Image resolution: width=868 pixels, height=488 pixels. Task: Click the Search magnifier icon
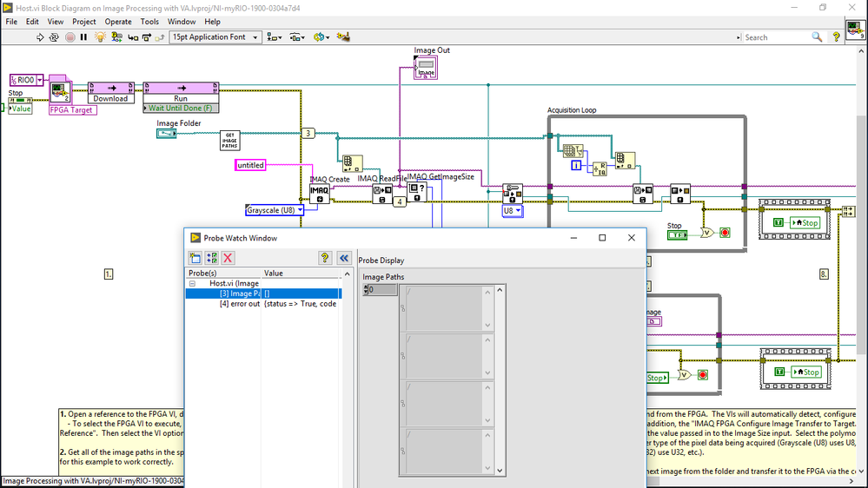pos(817,37)
